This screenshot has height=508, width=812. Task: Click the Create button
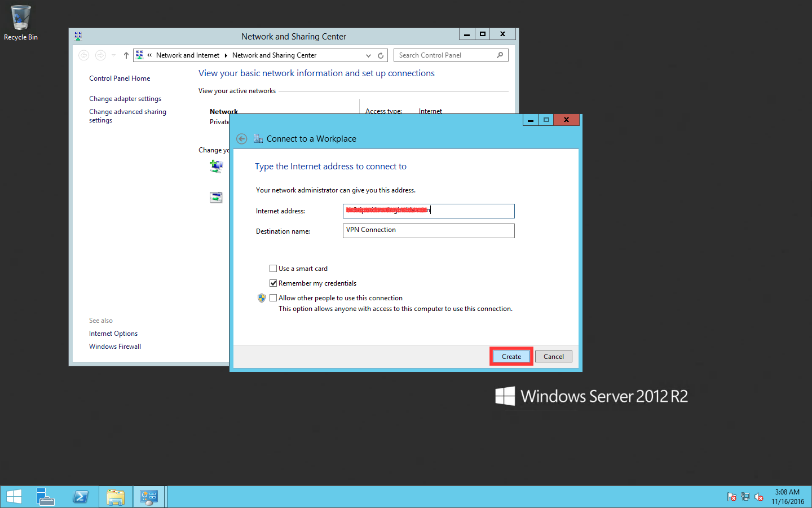click(511, 357)
